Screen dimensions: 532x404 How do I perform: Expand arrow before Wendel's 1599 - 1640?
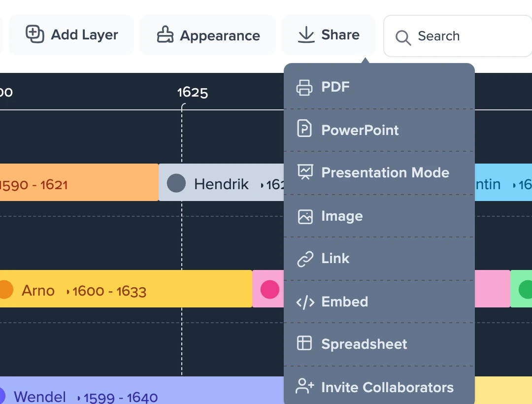(x=79, y=398)
